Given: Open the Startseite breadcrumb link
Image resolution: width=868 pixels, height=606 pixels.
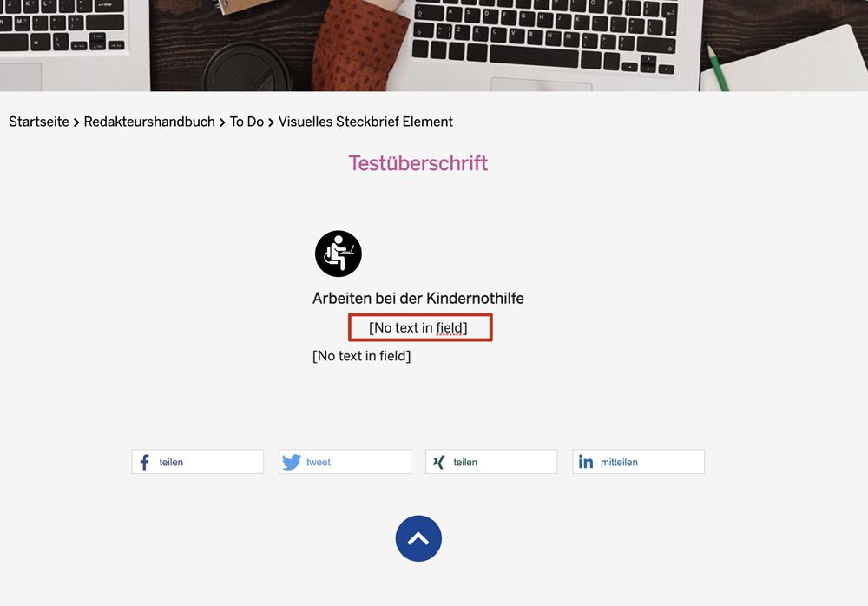Looking at the screenshot, I should (x=39, y=122).
